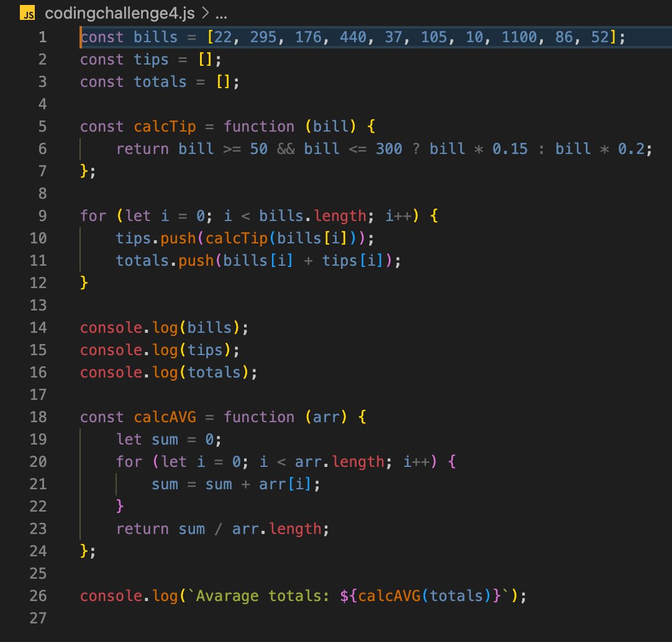Viewport: 672px width, 642px height.
Task: Click 'arr.length' on line 20
Action: point(340,461)
